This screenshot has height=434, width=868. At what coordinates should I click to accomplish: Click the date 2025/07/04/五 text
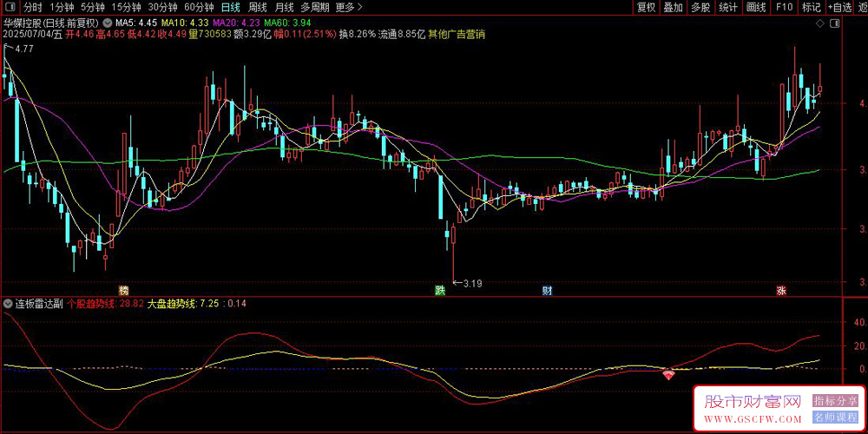tap(33, 35)
